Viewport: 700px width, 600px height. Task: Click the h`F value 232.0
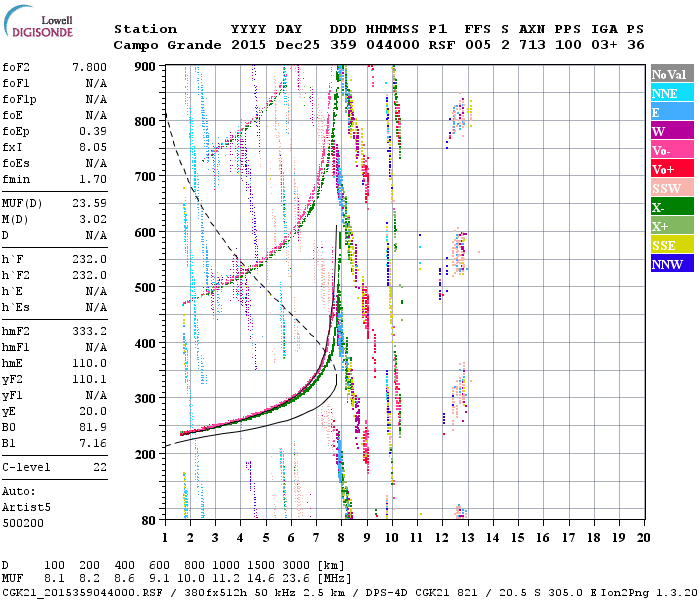click(90, 259)
